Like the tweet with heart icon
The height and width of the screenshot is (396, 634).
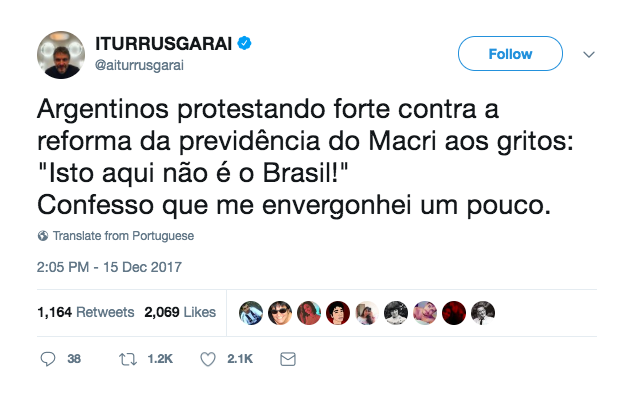point(208,359)
